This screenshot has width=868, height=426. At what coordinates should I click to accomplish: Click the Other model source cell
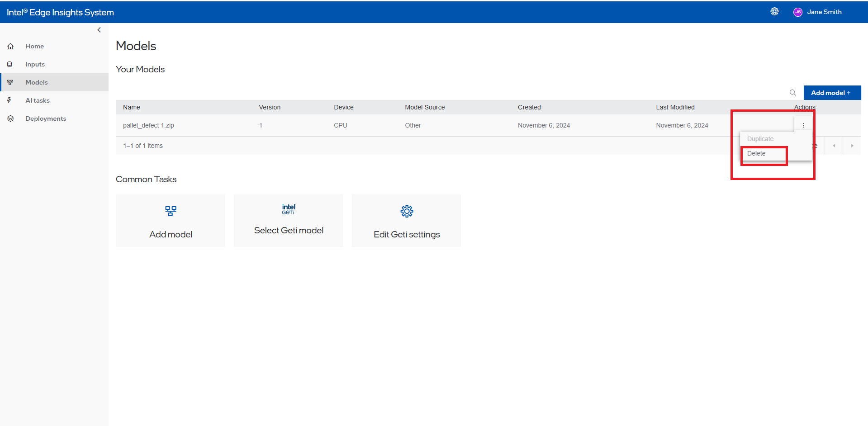[413, 125]
